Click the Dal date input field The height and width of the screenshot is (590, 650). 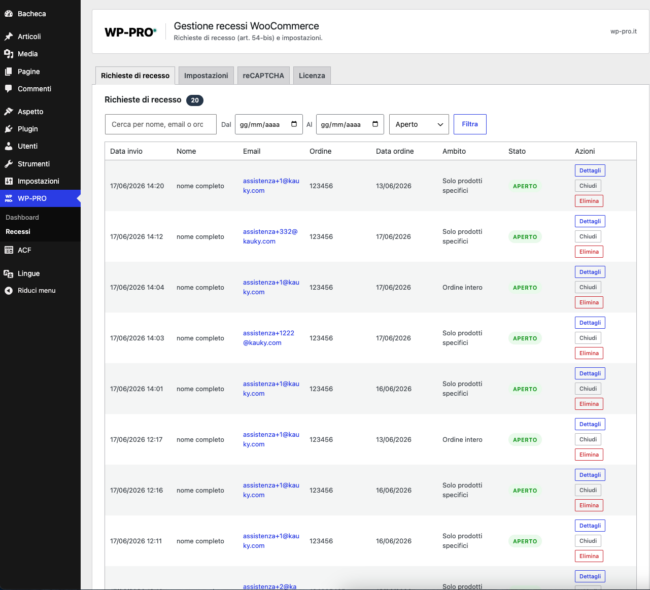tap(269, 124)
